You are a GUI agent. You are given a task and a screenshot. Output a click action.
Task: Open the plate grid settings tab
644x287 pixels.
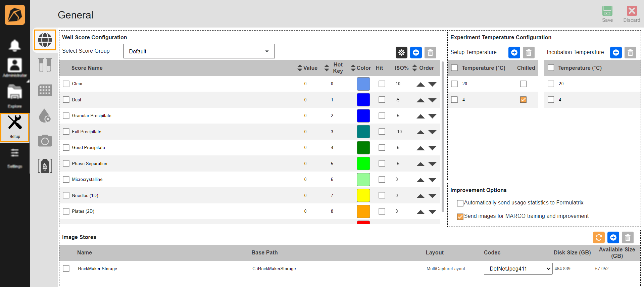tap(45, 90)
